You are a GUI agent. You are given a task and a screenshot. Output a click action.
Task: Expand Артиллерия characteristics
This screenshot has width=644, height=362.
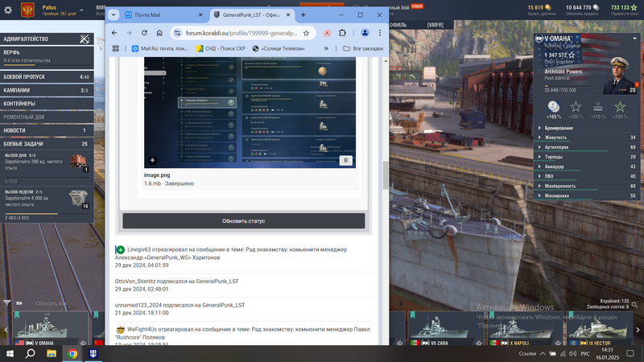click(x=588, y=147)
